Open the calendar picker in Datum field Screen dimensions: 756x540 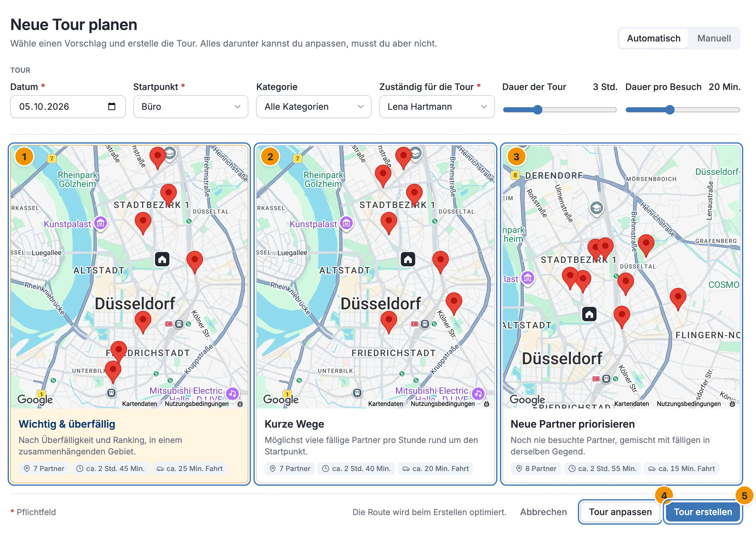111,106
